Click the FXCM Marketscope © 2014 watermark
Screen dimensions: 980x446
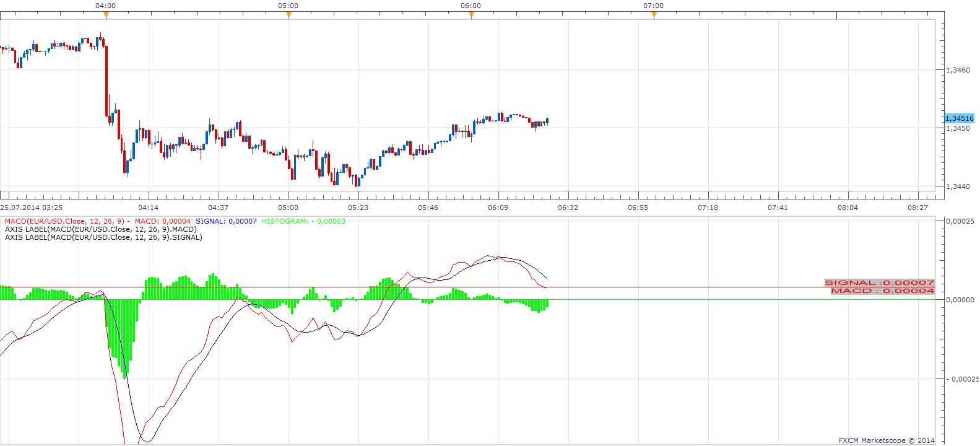pyautogui.click(x=887, y=440)
